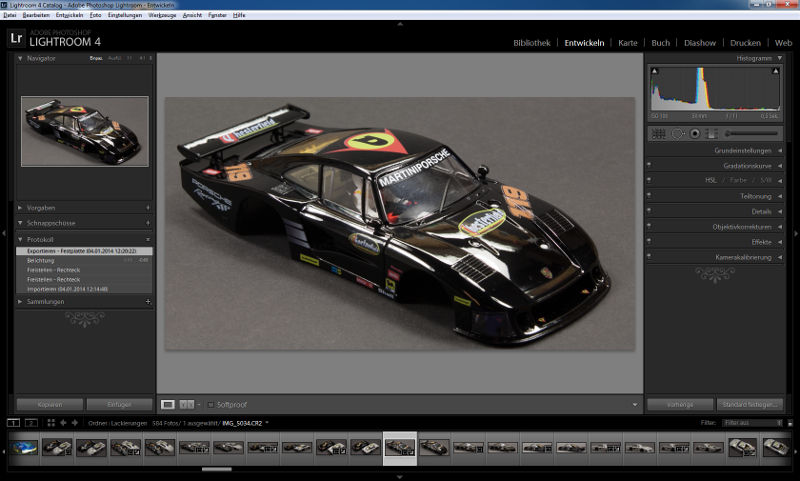Viewport: 800px width, 481px height.
Task: Open the Datei menu
Action: (x=10, y=15)
